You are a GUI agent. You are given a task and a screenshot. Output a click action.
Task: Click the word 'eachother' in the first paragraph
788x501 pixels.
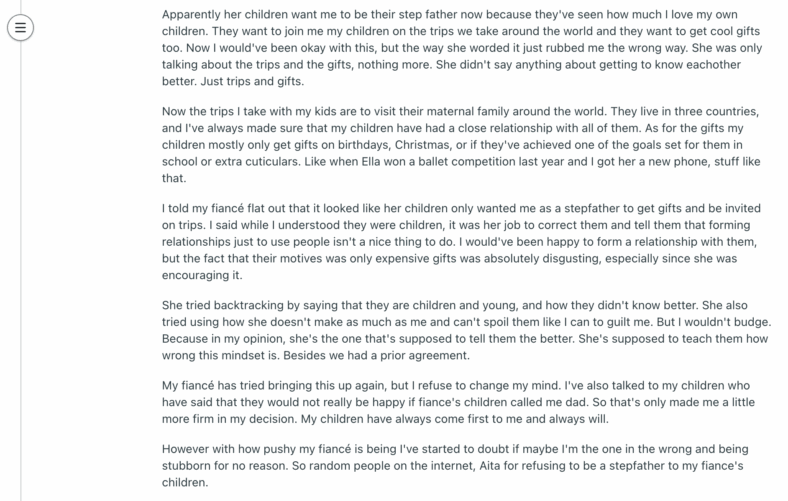coord(711,65)
